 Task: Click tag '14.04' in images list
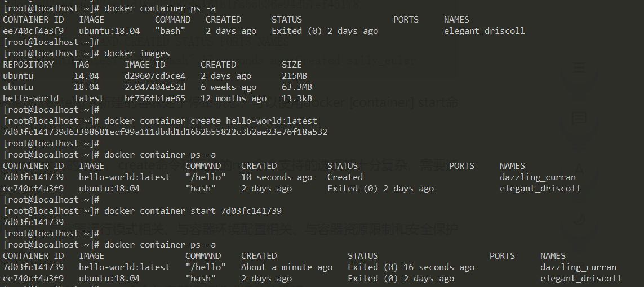[x=87, y=76]
